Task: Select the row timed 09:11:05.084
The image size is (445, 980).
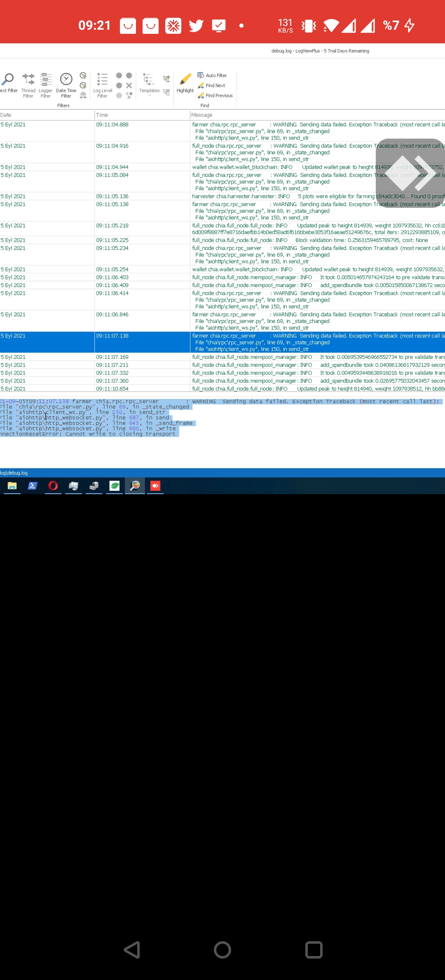Action: (x=222, y=181)
